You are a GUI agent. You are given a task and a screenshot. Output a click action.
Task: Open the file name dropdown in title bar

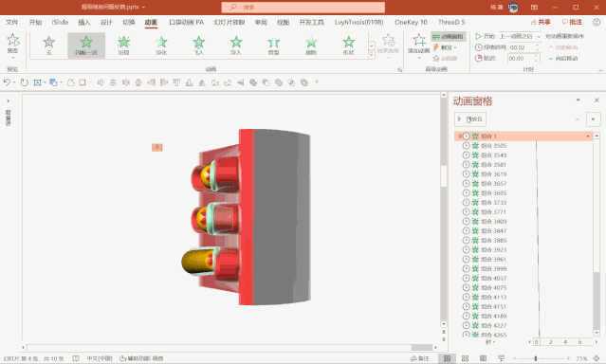click(x=144, y=7)
